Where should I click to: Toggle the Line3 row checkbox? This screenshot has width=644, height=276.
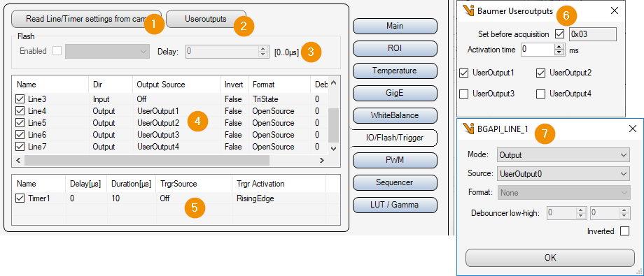[20, 99]
